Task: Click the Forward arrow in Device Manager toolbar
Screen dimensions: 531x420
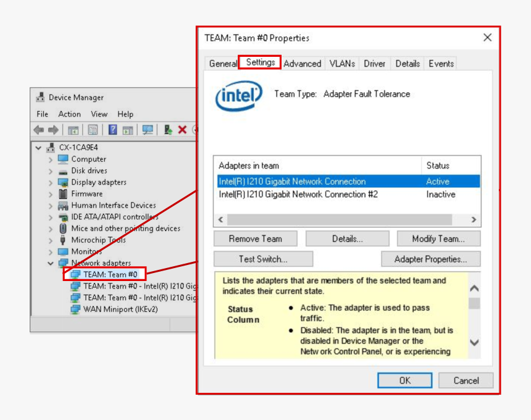Action: pyautogui.click(x=53, y=130)
